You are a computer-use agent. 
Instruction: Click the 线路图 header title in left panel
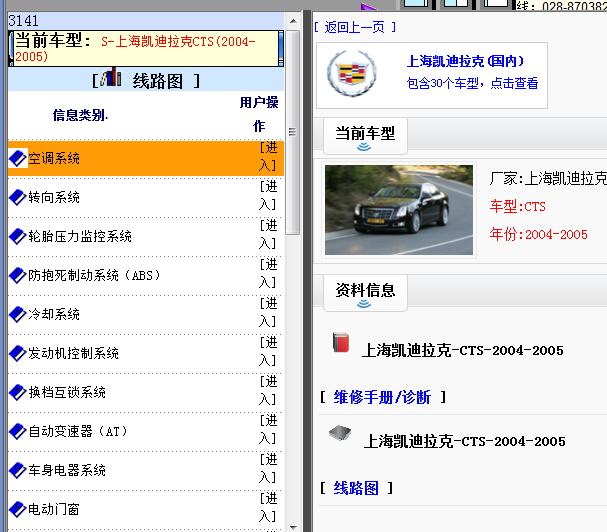click(x=158, y=81)
